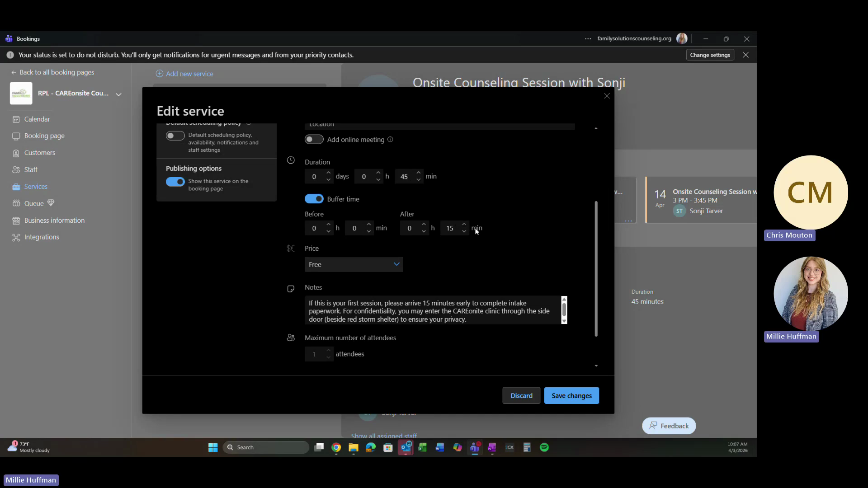Open the Bookings title bar more options ellipsis
The height and width of the screenshot is (488, 868).
point(588,39)
